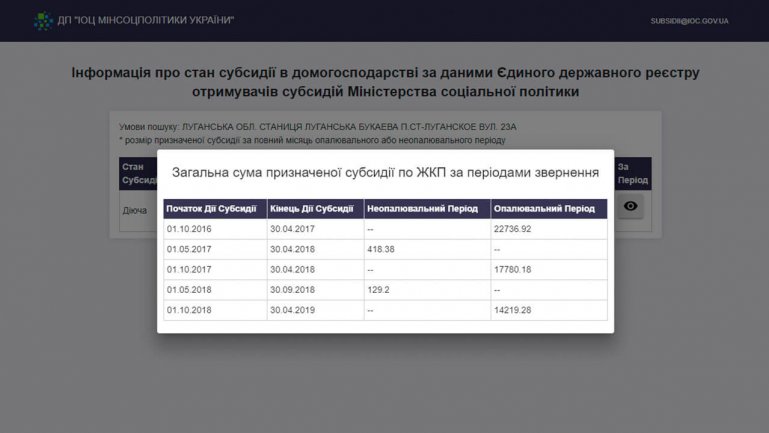769x433 pixels.
Task: Click the Умови пошуку address line
Action: (317, 127)
